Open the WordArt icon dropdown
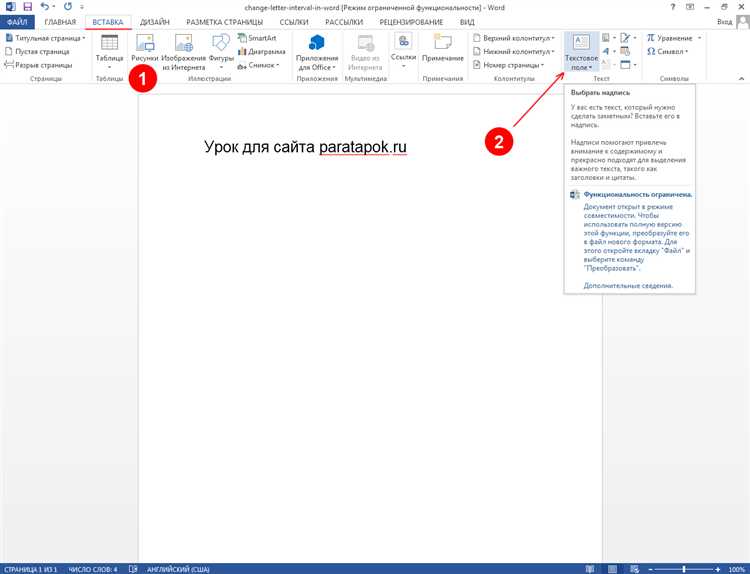 [608, 51]
